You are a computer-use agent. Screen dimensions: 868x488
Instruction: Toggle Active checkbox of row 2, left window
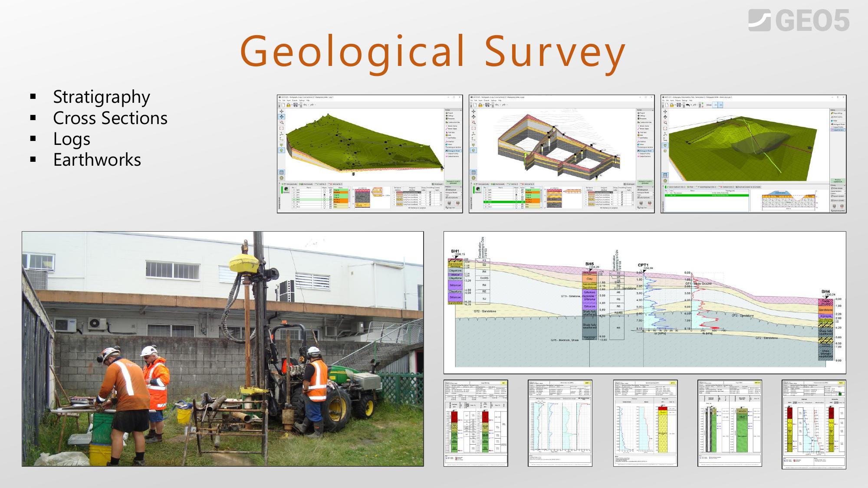pos(330,192)
